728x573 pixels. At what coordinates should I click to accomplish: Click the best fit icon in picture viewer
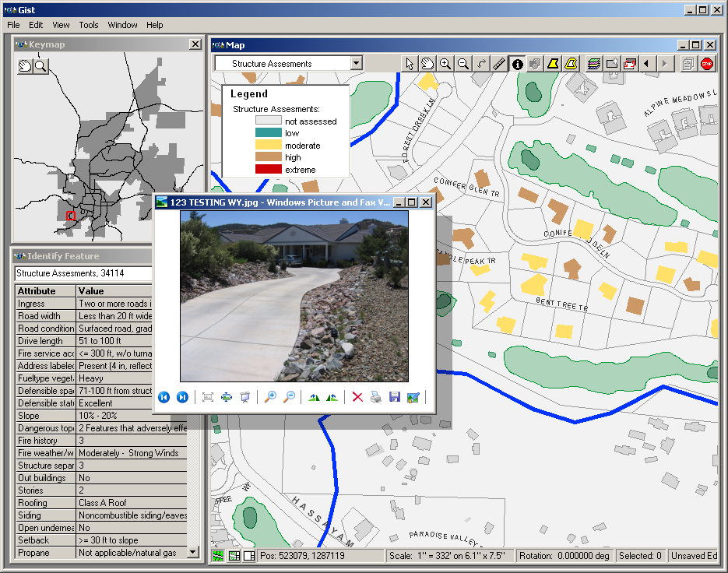208,397
